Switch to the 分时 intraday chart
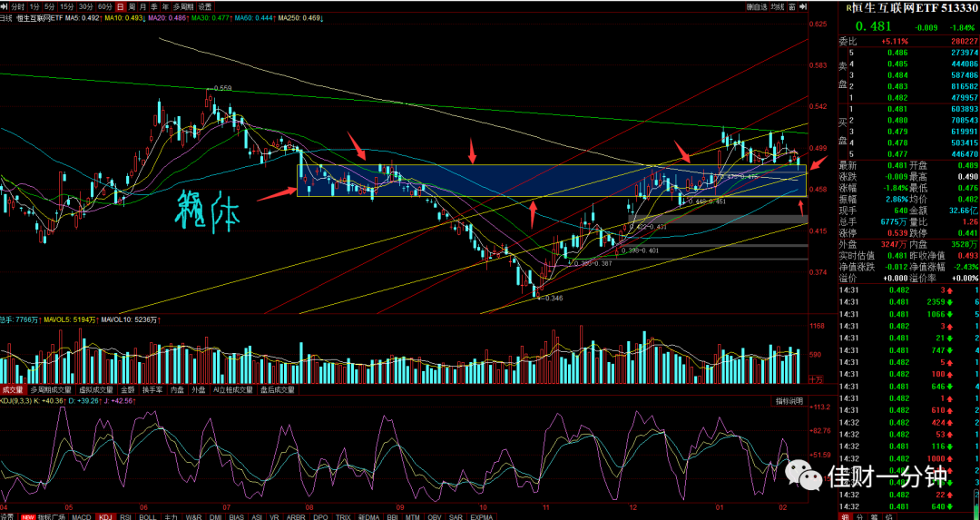The width and height of the screenshot is (980, 520). 18,7
